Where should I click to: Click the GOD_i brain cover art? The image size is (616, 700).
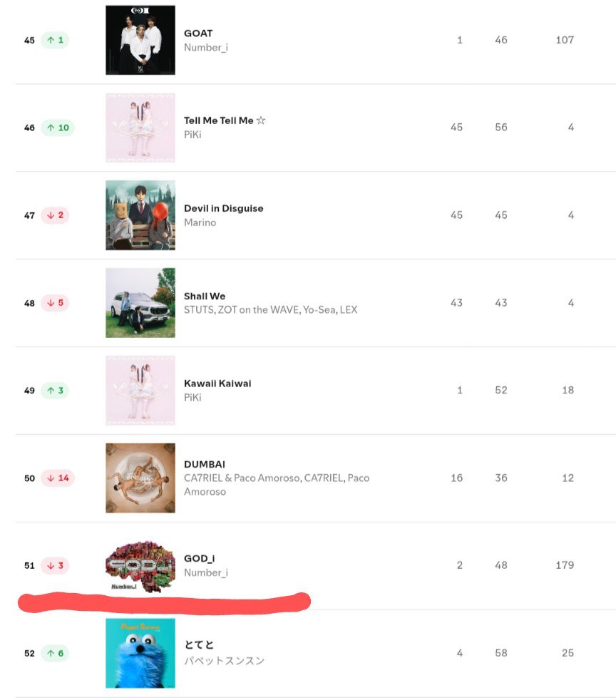click(140, 567)
